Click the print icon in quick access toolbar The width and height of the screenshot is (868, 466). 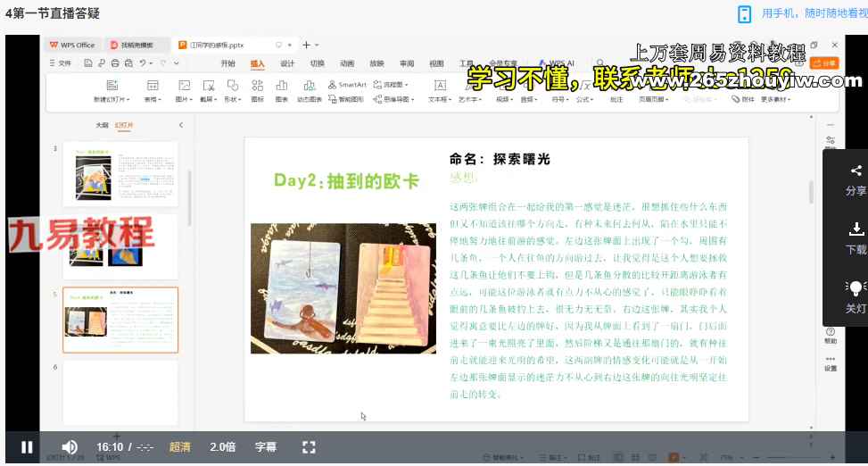coord(115,63)
